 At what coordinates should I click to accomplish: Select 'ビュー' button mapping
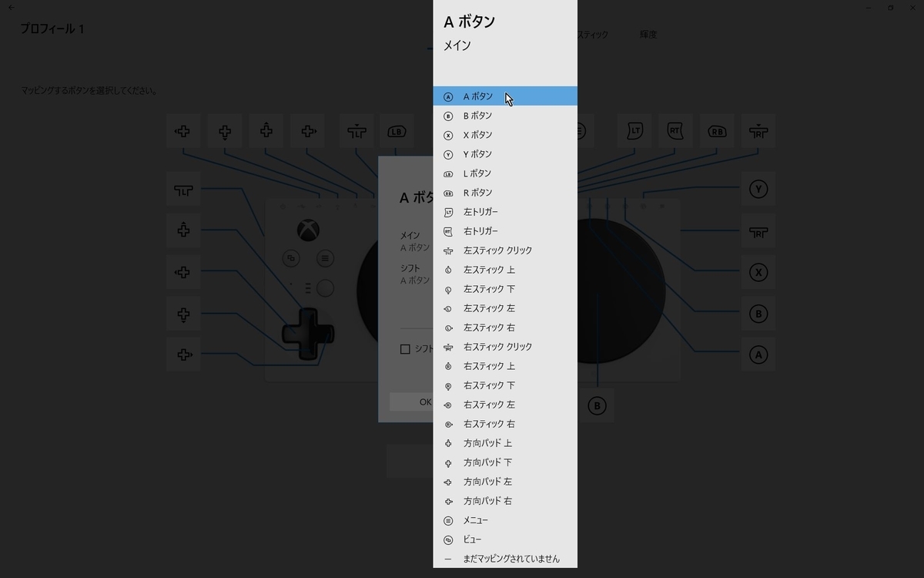coord(505,539)
